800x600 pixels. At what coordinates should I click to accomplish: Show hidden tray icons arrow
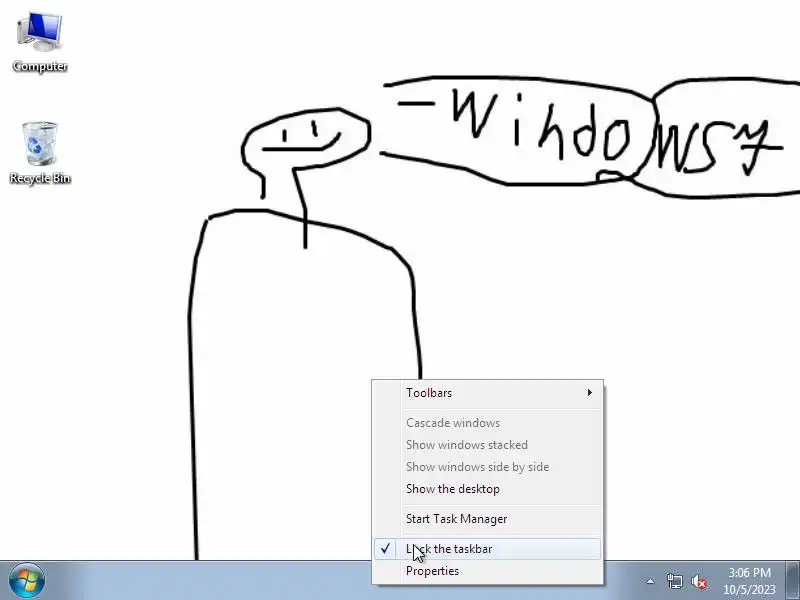[x=651, y=581]
